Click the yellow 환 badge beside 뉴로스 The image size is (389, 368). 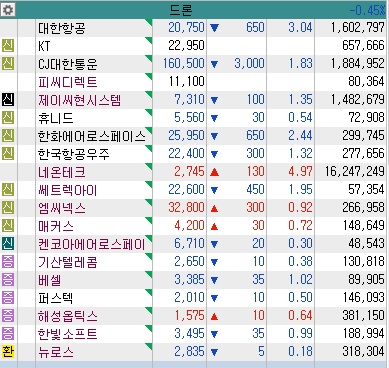[8, 351]
